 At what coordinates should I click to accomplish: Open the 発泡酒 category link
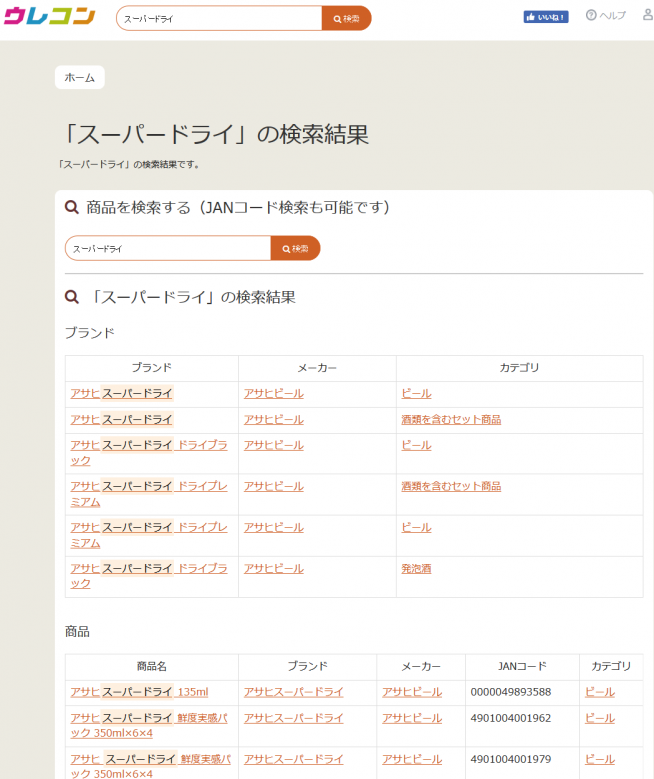tap(416, 568)
